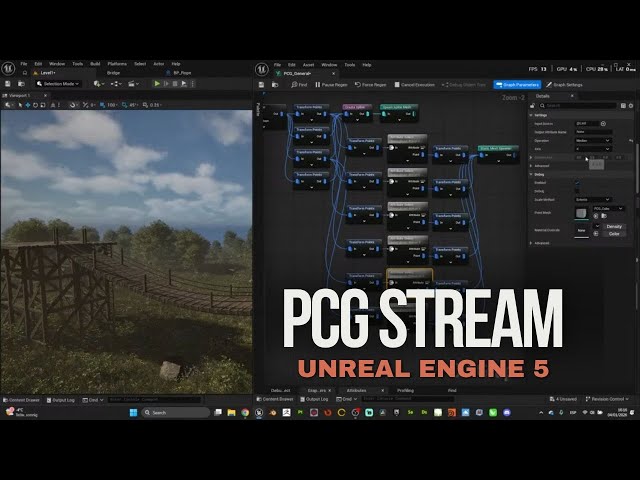The width and height of the screenshot is (640, 480).
Task: Open Details panel settings gear
Action: point(631,105)
